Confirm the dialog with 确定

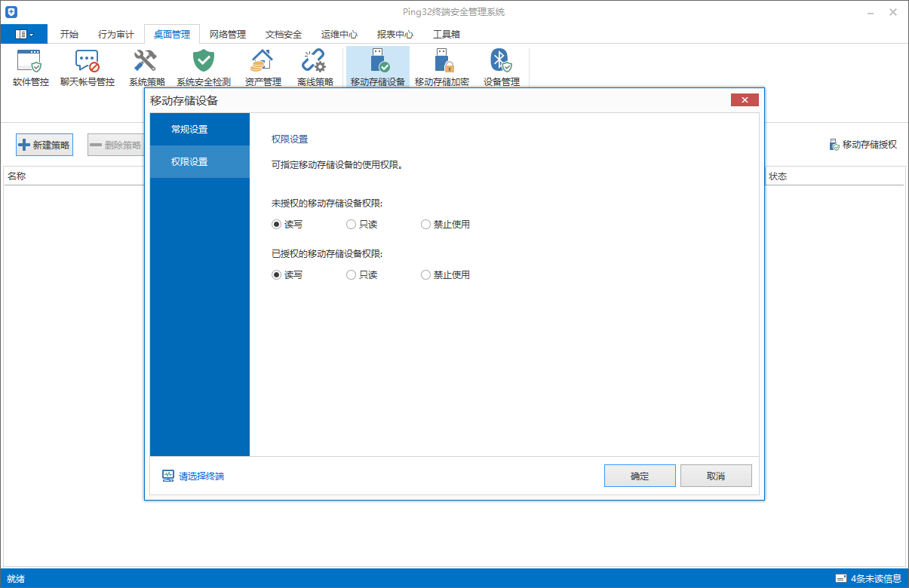(640, 476)
